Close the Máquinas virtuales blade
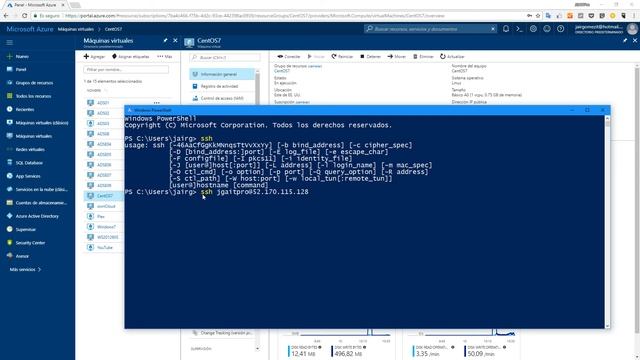 pos(175,40)
